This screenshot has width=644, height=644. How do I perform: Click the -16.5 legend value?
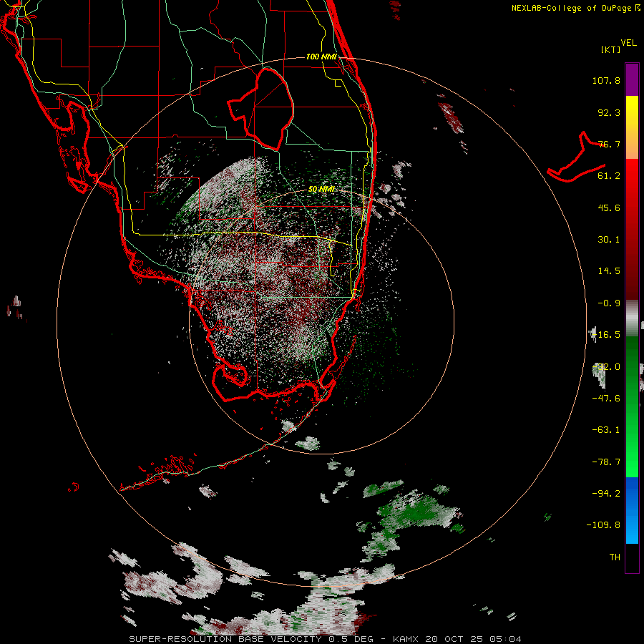pyautogui.click(x=606, y=335)
